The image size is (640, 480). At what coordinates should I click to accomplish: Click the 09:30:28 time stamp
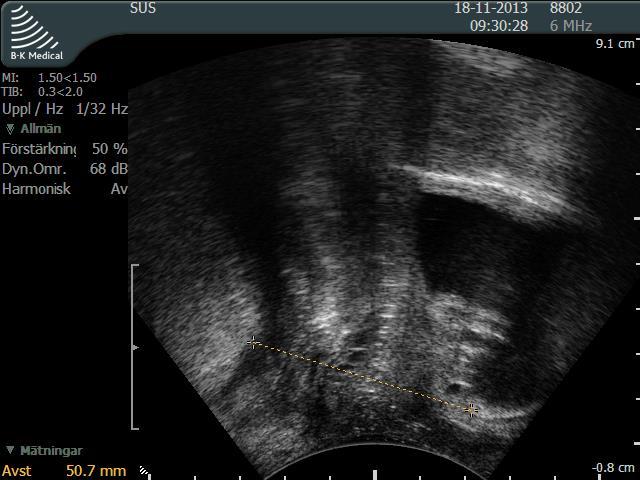tap(499, 26)
